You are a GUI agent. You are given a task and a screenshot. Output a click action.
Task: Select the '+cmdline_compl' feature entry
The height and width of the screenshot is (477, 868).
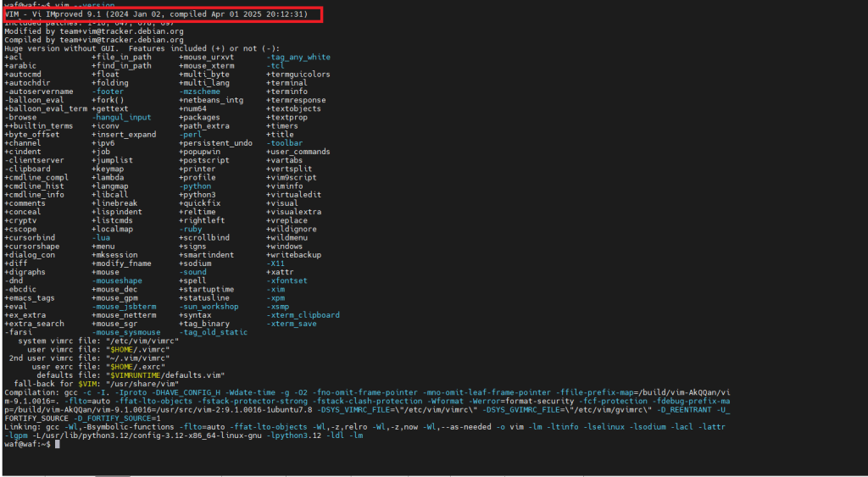36,178
